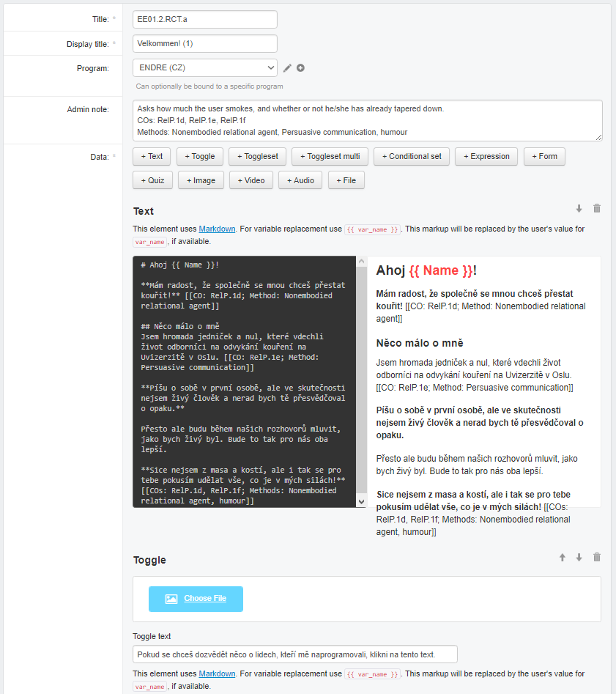
Task: Edit the selected program with pencil icon
Action: [288, 68]
